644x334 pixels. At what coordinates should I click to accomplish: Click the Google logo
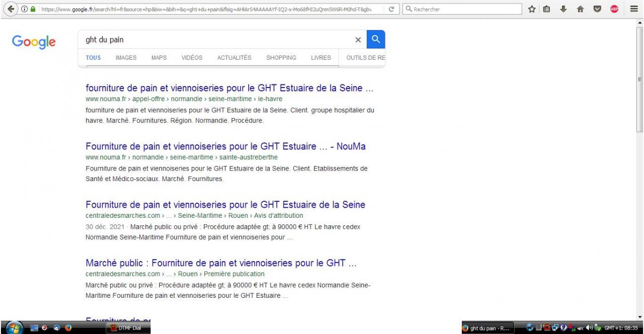(34, 42)
